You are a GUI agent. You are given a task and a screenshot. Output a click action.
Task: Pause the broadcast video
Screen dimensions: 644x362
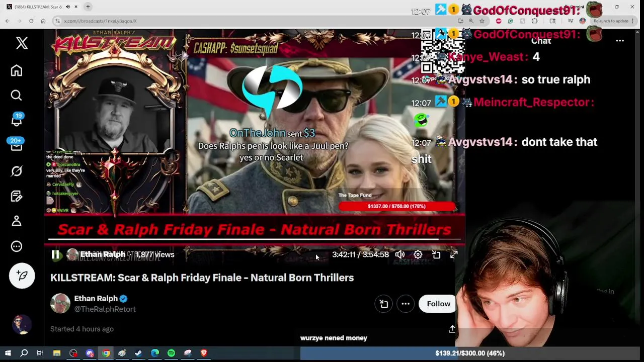[x=56, y=254]
